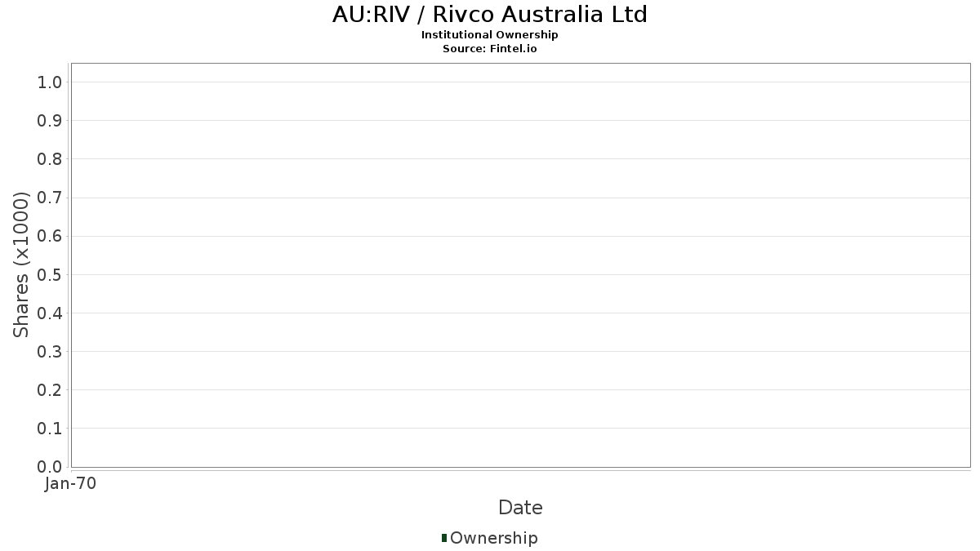Image resolution: width=980 pixels, height=551 pixels.
Task: Click the green Ownership legend color swatch
Action: click(x=444, y=538)
